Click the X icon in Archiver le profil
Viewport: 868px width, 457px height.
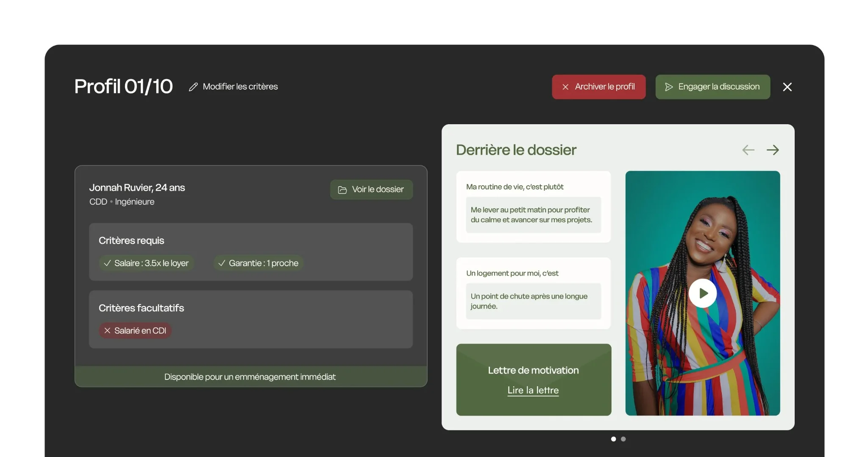565,87
